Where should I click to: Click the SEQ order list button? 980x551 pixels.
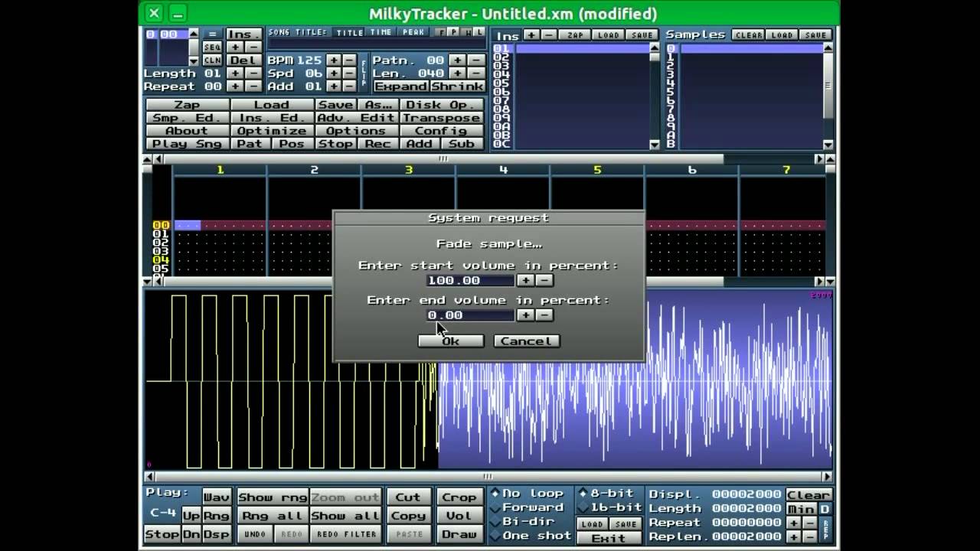pyautogui.click(x=212, y=47)
